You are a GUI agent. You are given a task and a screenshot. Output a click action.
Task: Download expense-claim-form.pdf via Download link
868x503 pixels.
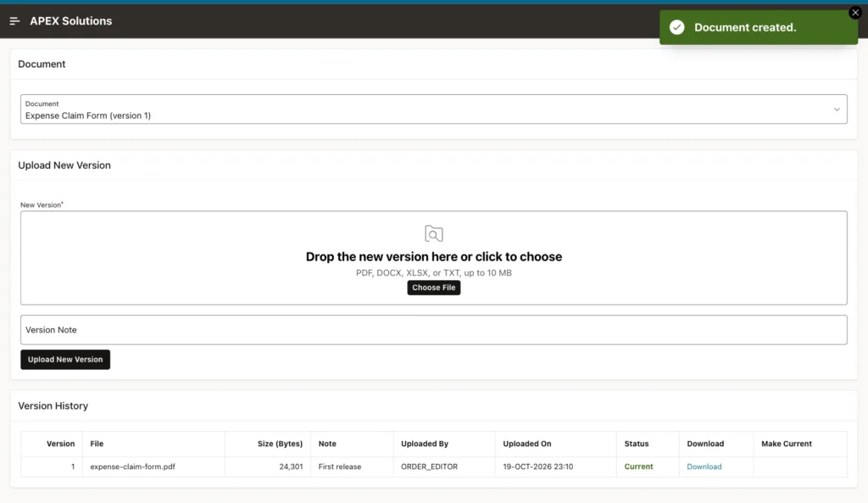[704, 467]
